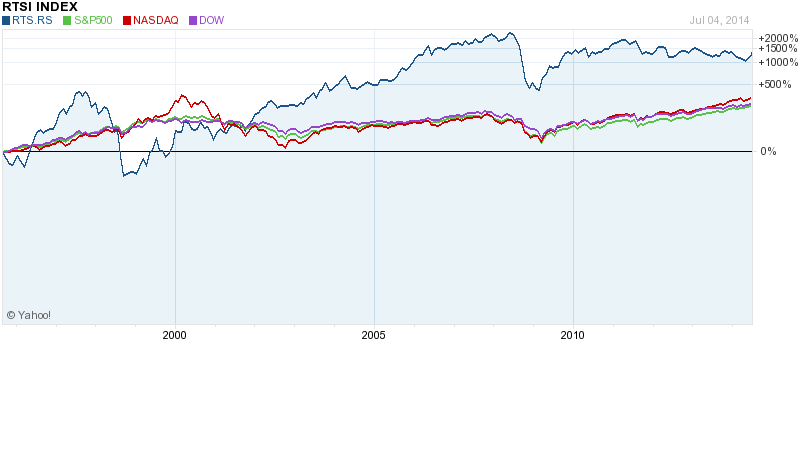Viewport: 800px width, 475px height.
Task: Click the 2010 year axis label
Action: (x=572, y=335)
